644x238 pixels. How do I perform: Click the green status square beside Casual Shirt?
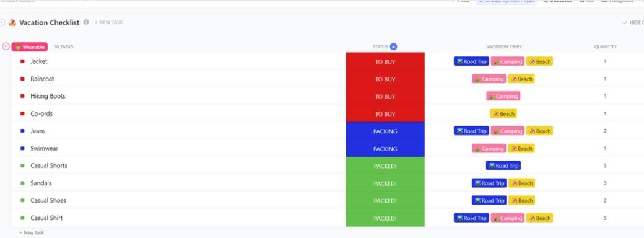tap(22, 218)
